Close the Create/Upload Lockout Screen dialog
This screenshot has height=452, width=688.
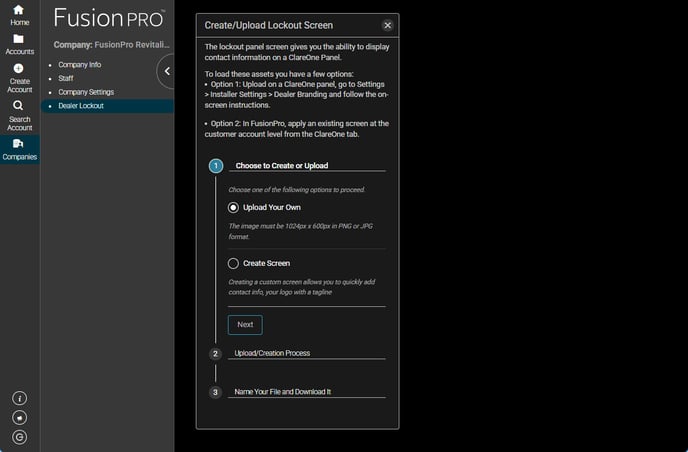click(x=387, y=25)
